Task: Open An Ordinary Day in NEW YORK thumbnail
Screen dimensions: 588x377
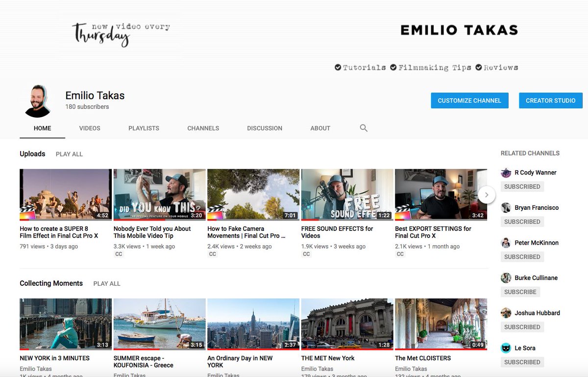Action: click(x=253, y=324)
